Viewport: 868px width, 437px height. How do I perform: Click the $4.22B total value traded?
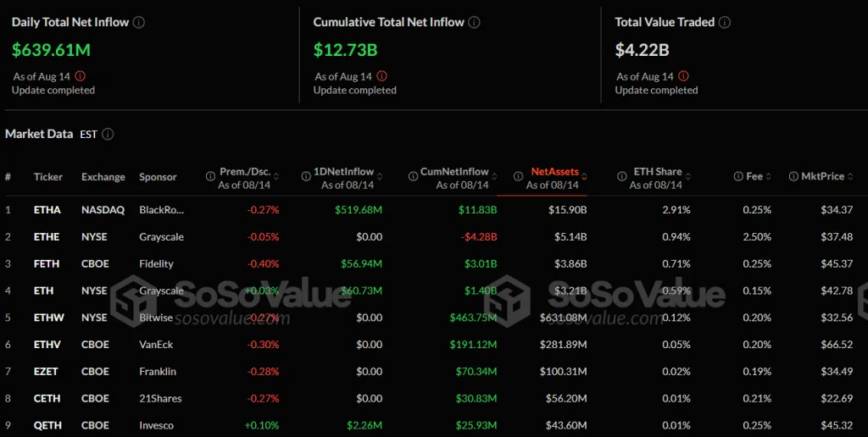point(643,50)
